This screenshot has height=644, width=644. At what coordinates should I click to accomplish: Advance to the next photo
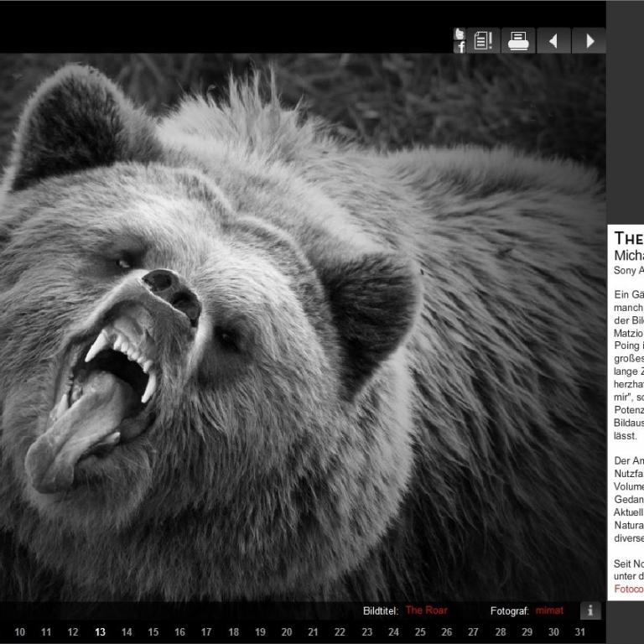[x=589, y=40]
